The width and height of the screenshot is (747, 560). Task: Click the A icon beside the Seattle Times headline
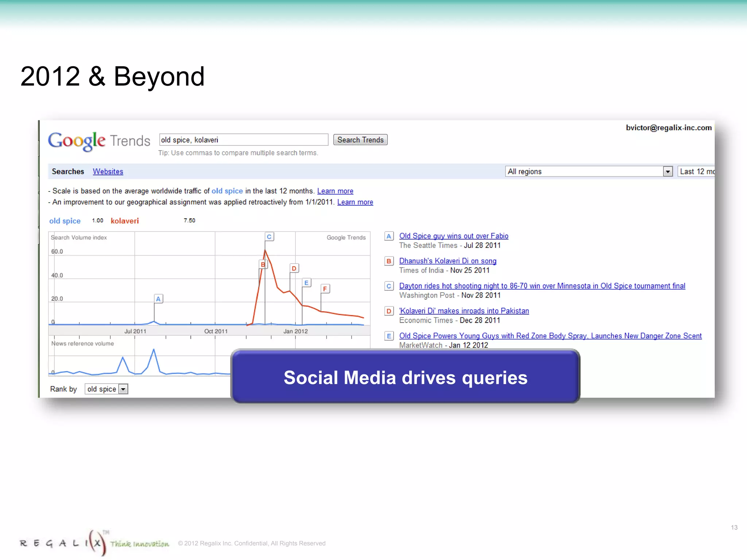pyautogui.click(x=389, y=236)
